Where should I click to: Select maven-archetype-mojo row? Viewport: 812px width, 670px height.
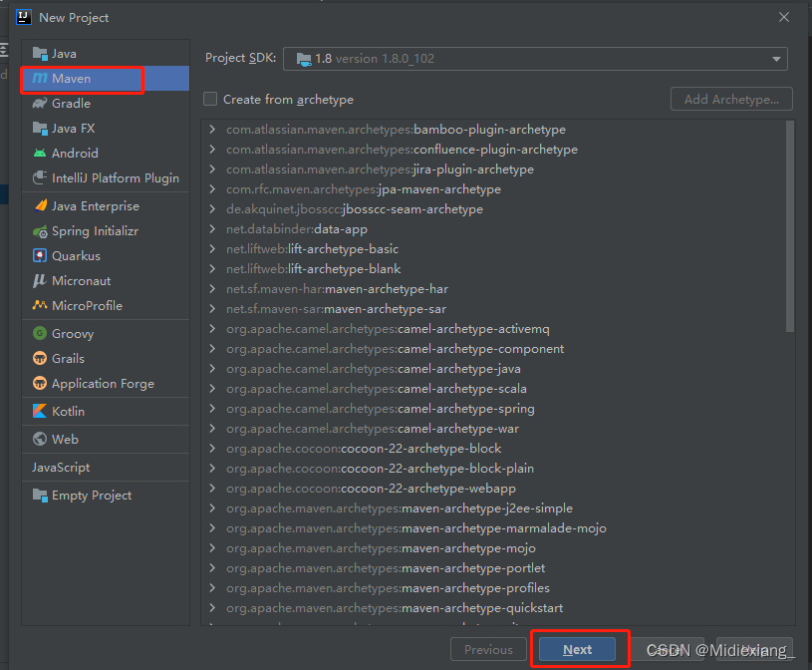(x=381, y=548)
